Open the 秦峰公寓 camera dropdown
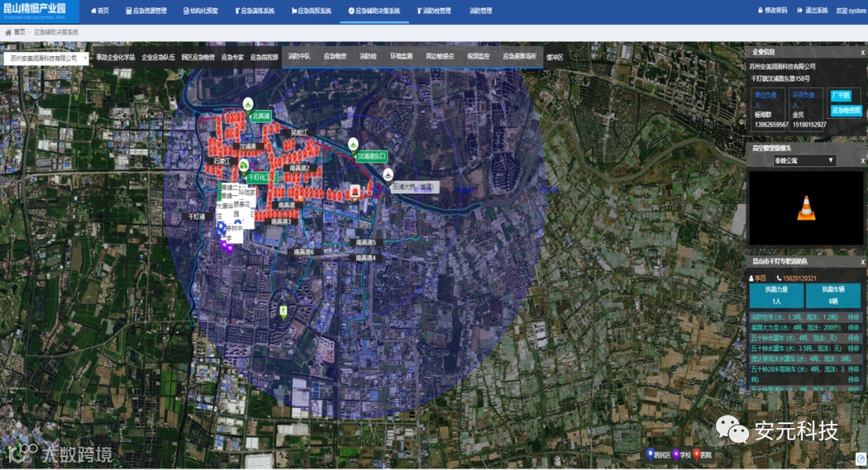 (x=805, y=161)
